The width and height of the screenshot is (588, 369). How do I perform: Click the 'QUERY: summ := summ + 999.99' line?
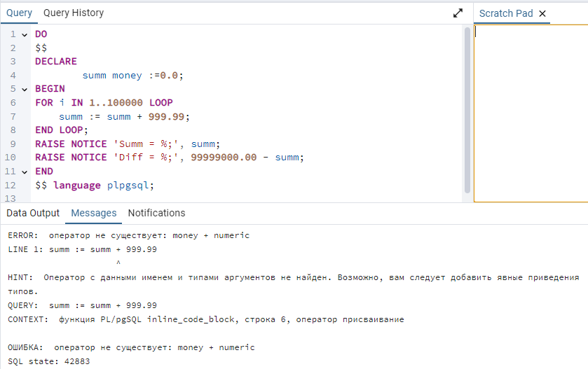82,305
